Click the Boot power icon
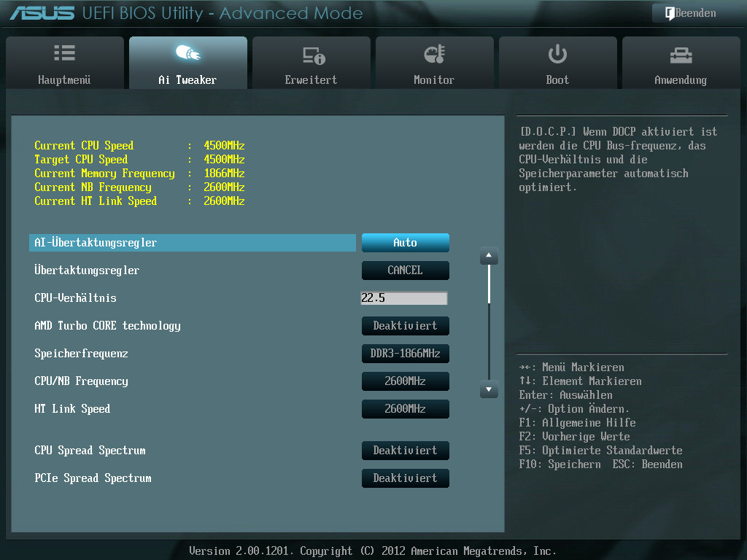The width and height of the screenshot is (747, 560). (557, 54)
